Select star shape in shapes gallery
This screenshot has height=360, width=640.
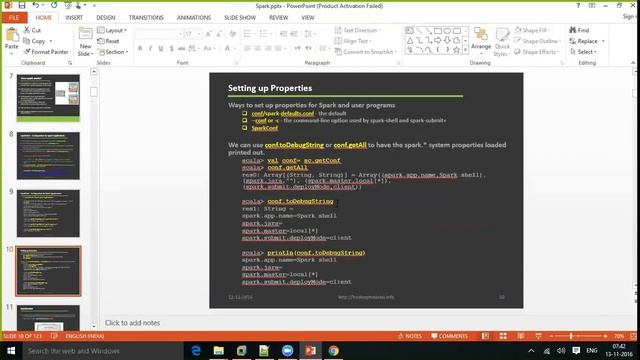456,50
